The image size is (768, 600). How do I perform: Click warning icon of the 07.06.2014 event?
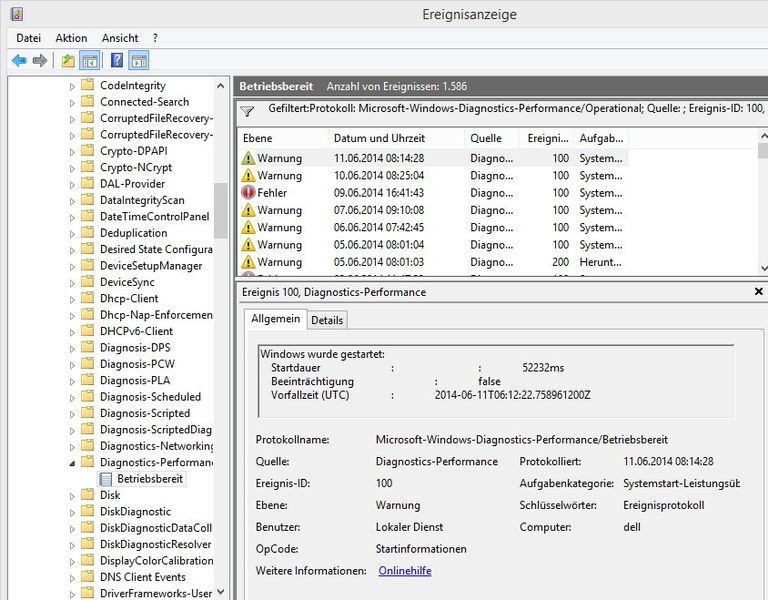248,210
